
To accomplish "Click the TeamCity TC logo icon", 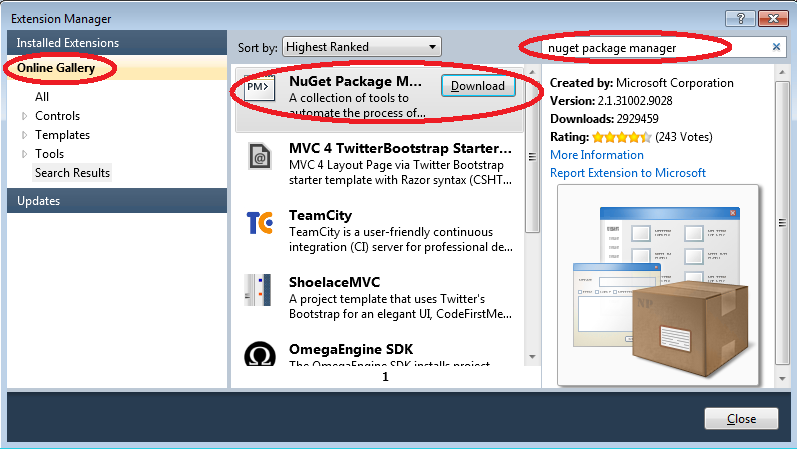I will (x=260, y=223).
